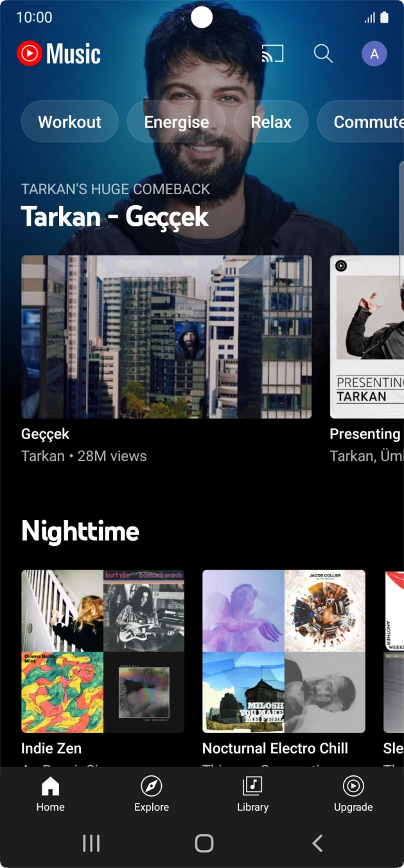Open the account avatar 'A'
Viewport: 404px width, 868px height.
[x=374, y=54]
